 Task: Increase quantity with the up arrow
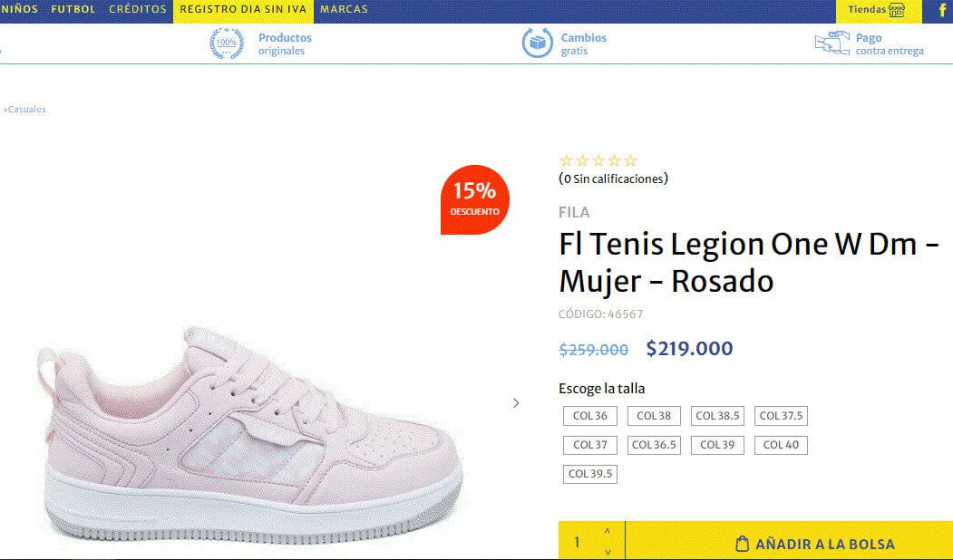(x=608, y=531)
